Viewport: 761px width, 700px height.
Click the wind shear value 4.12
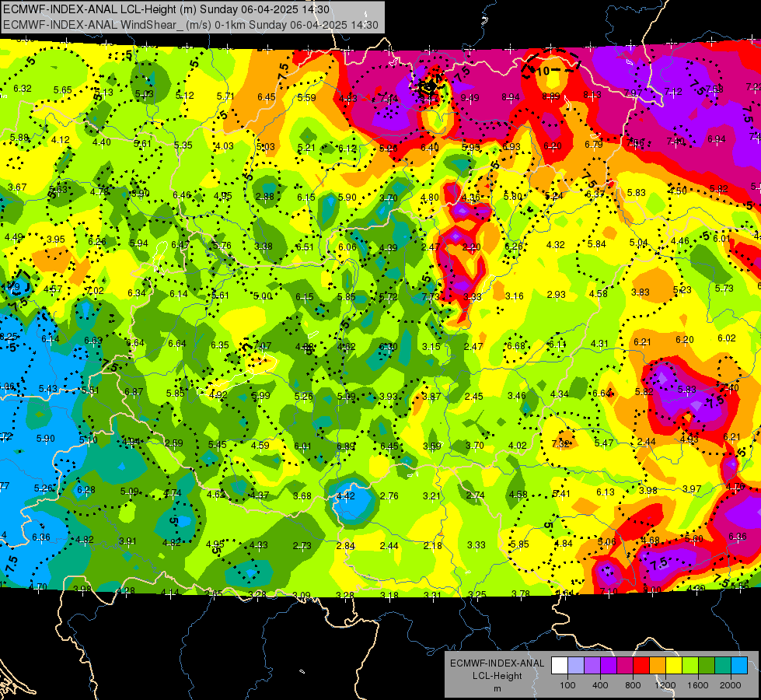coord(61,140)
